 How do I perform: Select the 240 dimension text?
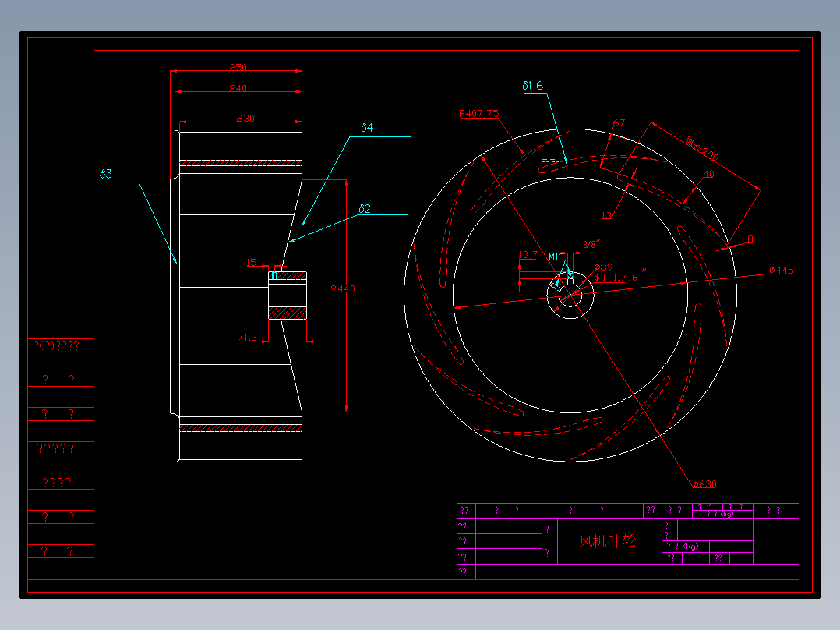coord(238,88)
